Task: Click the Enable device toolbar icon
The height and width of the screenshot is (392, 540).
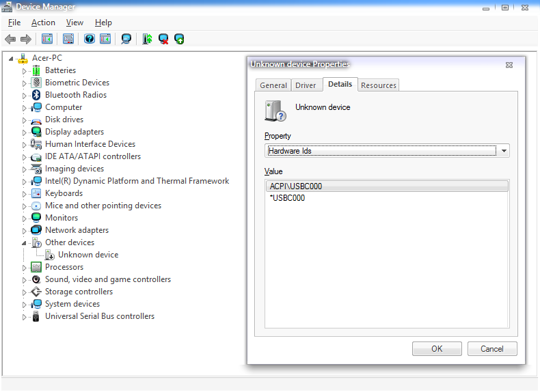Action: tap(179, 39)
